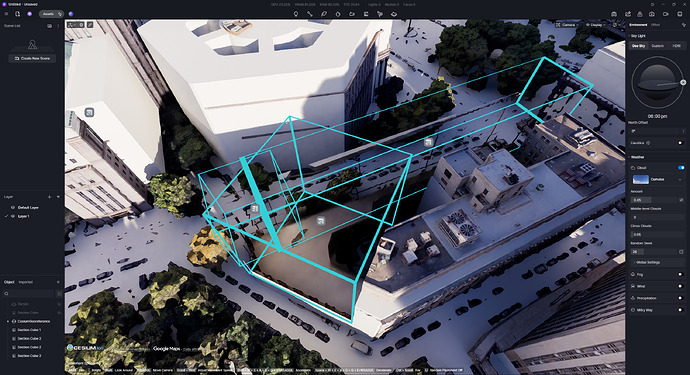690x375 pixels.
Task: Collapse the Sky Light section
Action: tap(629, 36)
